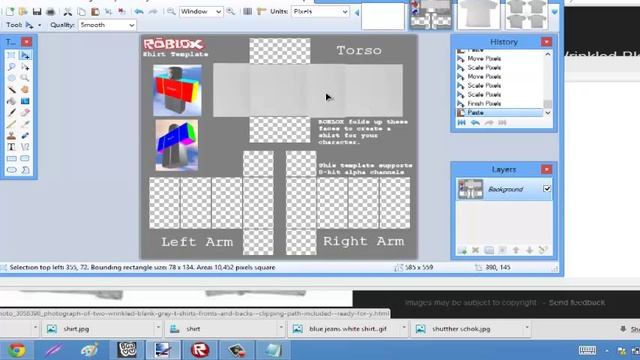640x360 pixels.
Task: Redo with the grayed toolbar arrow
Action: 153,11
